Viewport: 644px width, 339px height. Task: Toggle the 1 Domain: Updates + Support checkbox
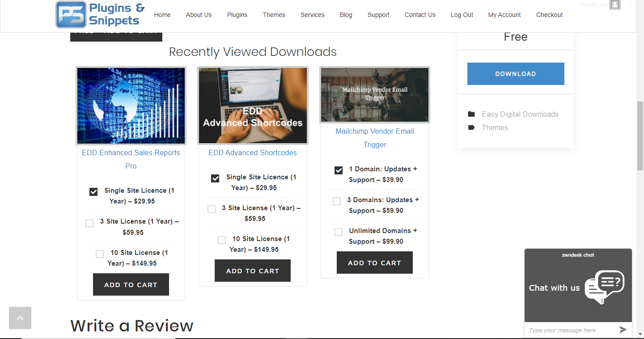click(339, 170)
